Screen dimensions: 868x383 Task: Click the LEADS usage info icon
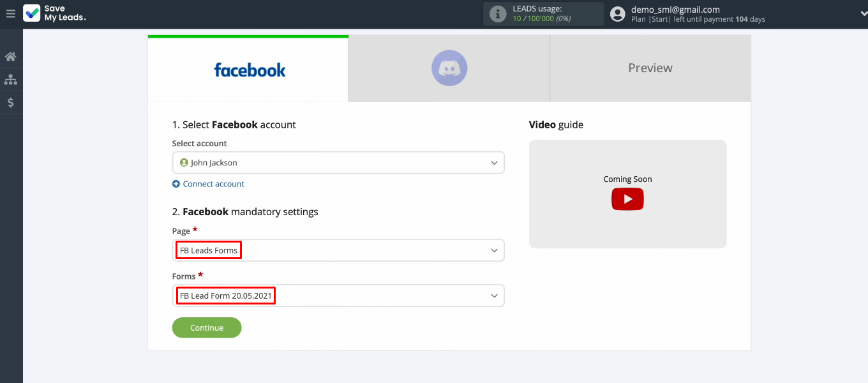(498, 14)
